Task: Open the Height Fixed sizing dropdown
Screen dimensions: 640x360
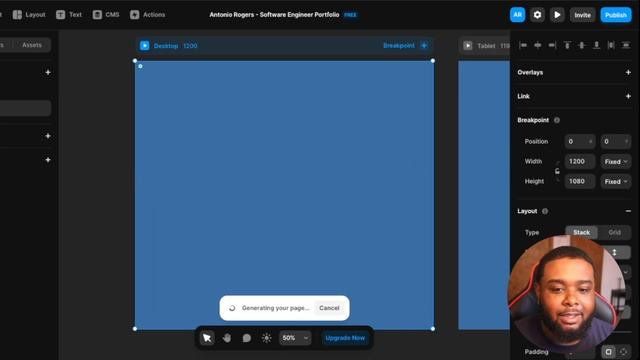Action: coord(616,181)
